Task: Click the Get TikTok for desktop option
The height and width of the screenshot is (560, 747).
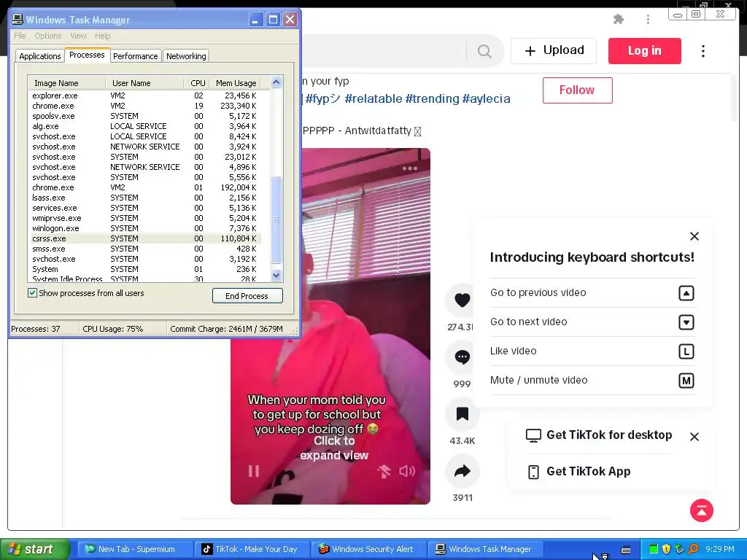Action: [x=599, y=435]
